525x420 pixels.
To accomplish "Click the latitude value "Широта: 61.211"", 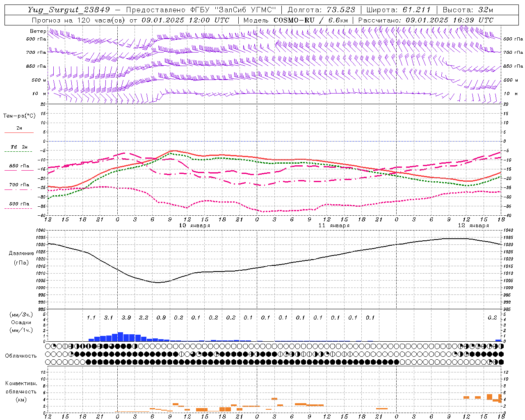I will pos(398,10).
